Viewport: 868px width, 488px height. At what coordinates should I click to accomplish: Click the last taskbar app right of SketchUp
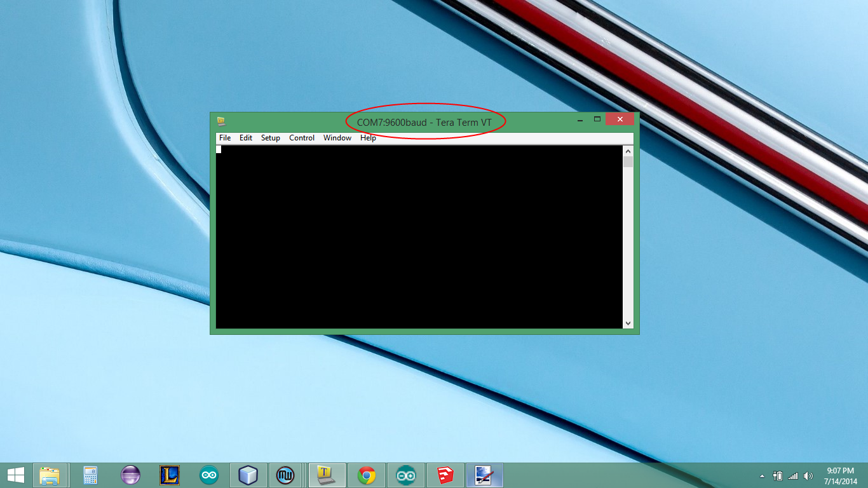[x=485, y=475]
